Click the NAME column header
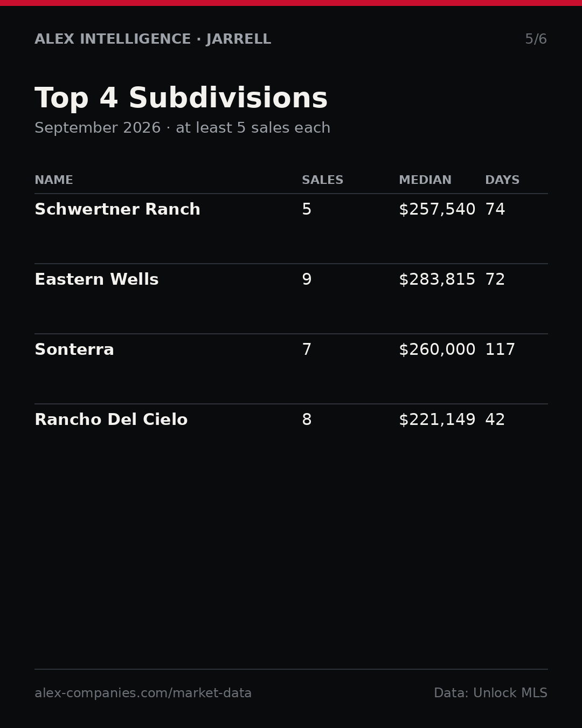582x728 pixels. pos(54,181)
